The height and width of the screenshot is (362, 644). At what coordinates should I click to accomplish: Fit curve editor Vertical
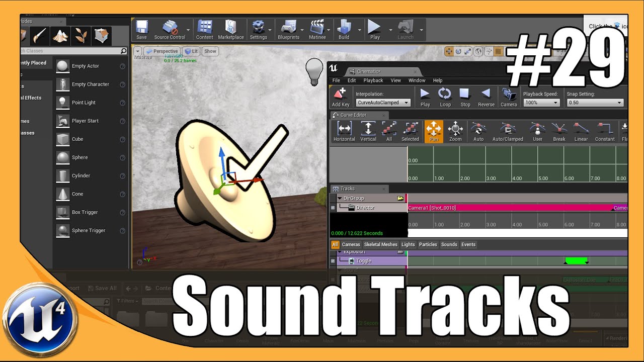(x=368, y=132)
